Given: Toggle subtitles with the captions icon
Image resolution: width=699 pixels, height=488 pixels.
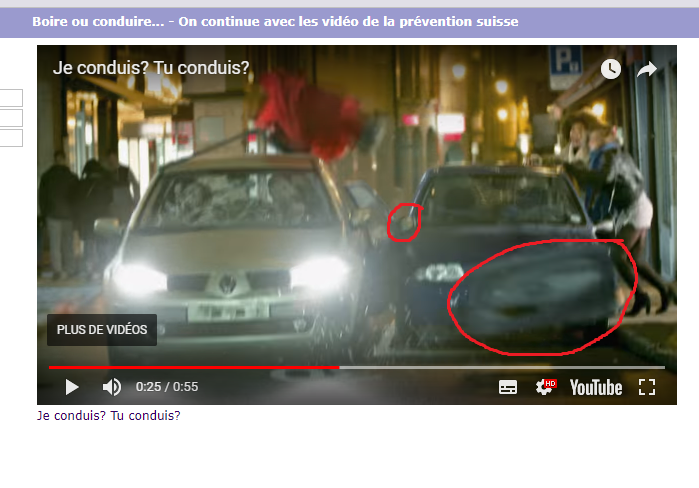Looking at the screenshot, I should click(x=508, y=387).
